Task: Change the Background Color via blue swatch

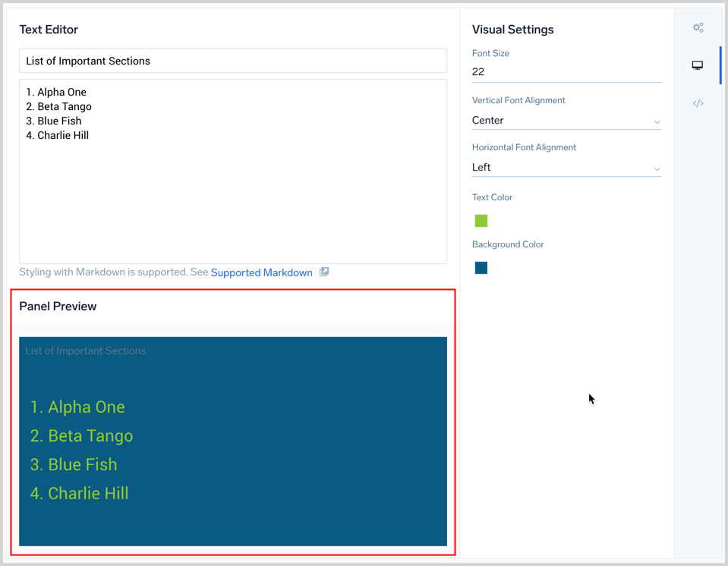Action: click(481, 267)
